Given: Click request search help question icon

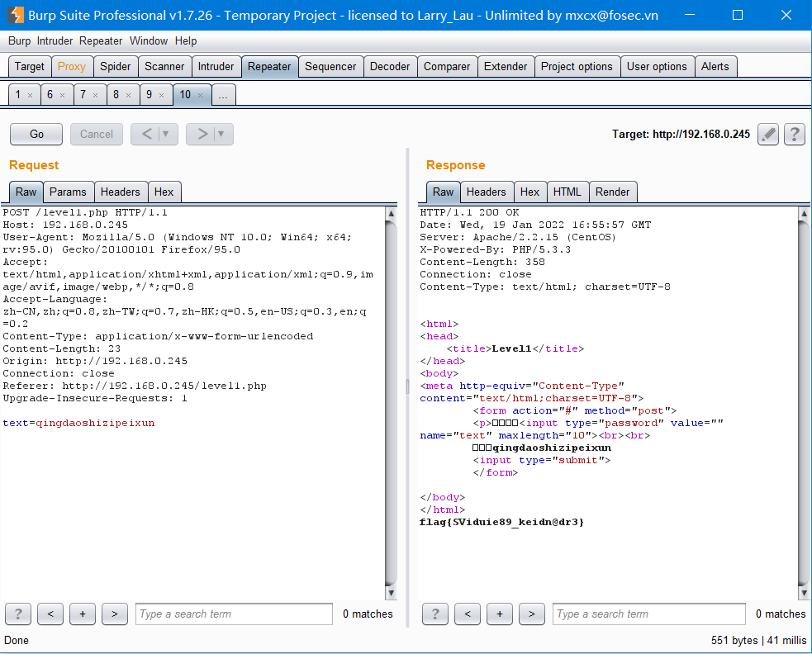Looking at the screenshot, I should click(18, 614).
